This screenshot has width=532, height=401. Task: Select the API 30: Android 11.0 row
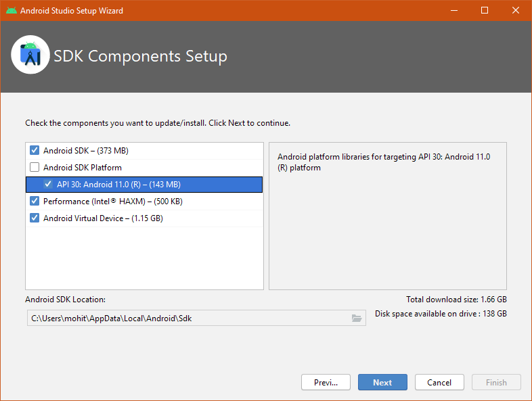[x=118, y=184]
